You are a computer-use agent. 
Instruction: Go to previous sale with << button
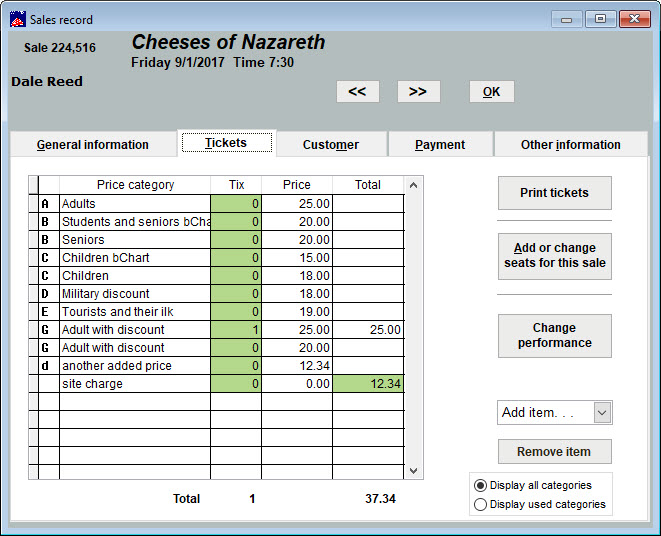click(357, 92)
